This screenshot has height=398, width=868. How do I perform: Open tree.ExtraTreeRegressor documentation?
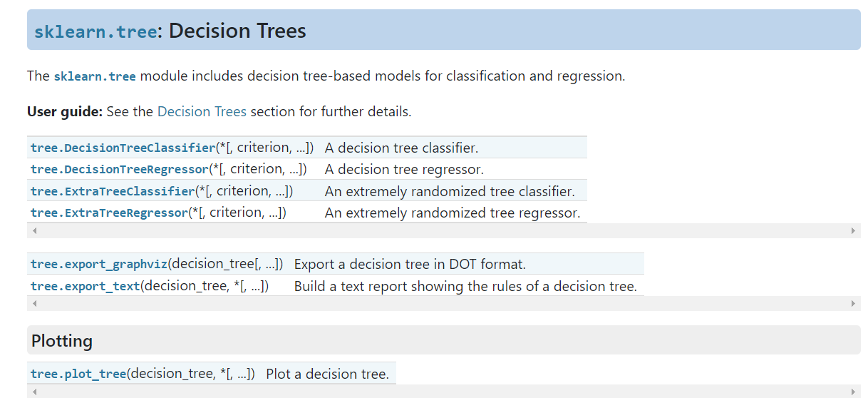pos(109,213)
